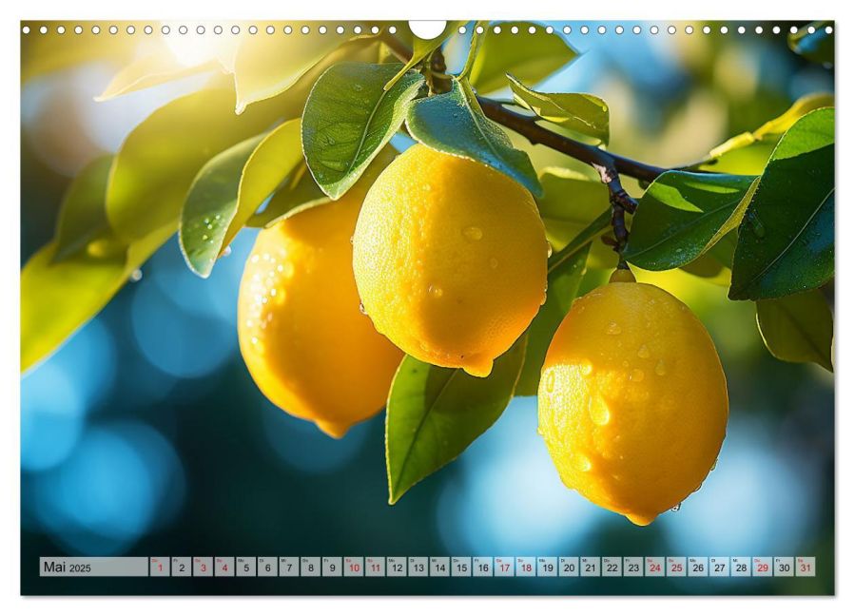Select day 1 in the calendar strip

(x=160, y=568)
